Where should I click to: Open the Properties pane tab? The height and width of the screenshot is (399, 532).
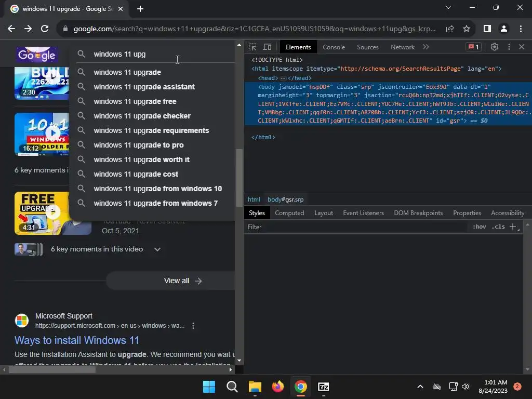(x=467, y=212)
